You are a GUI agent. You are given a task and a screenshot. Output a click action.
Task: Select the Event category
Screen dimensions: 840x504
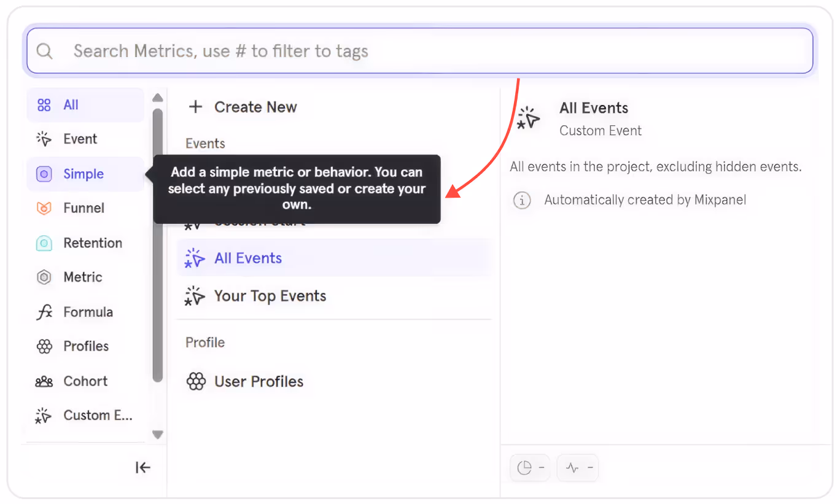[x=85, y=139]
